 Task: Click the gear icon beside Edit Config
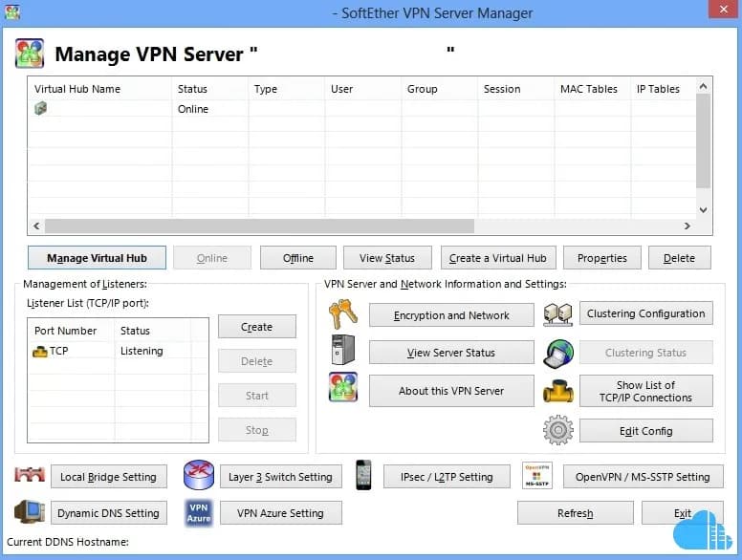point(557,430)
